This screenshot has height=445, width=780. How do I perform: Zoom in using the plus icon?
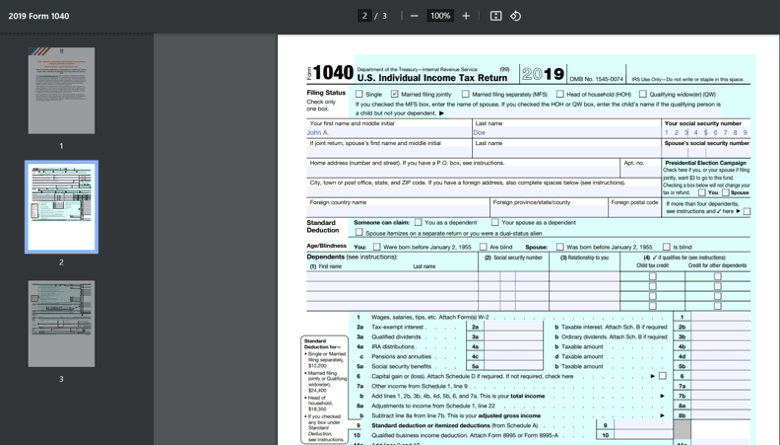click(x=466, y=16)
